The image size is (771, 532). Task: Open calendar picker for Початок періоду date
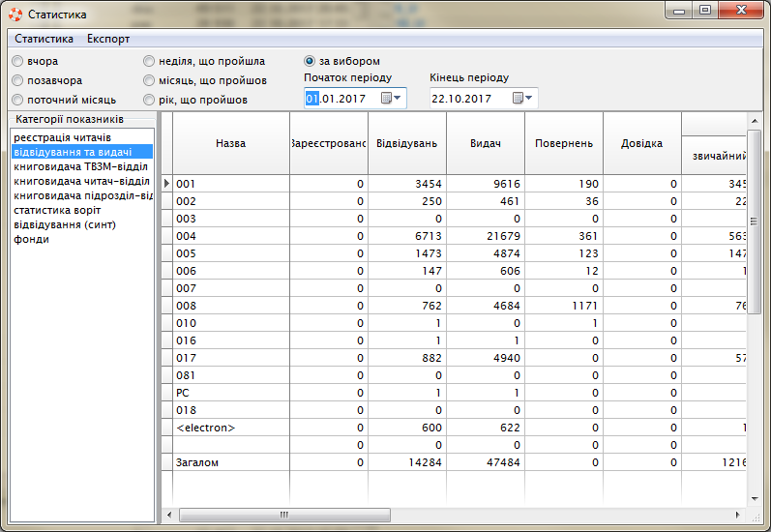[x=391, y=99]
